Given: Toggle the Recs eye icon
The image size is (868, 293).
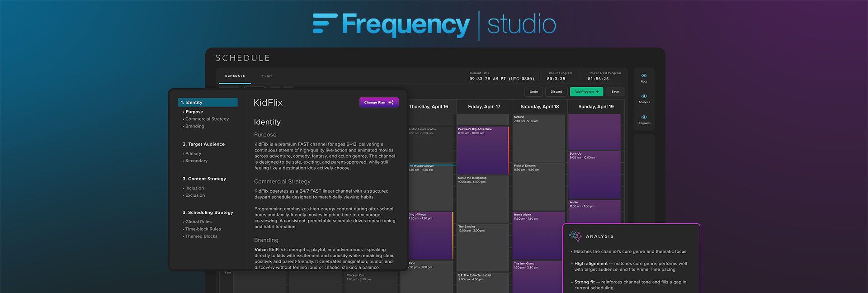Looking at the screenshot, I should pyautogui.click(x=644, y=76).
